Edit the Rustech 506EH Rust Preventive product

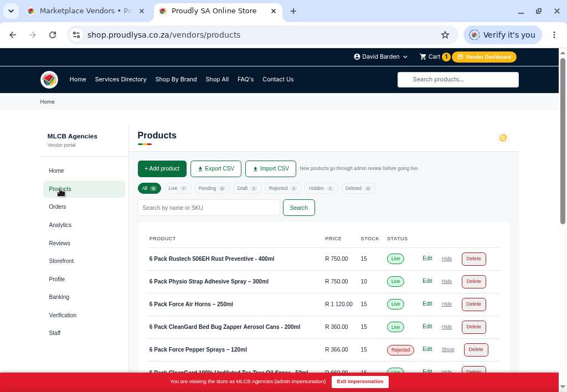[x=427, y=259]
